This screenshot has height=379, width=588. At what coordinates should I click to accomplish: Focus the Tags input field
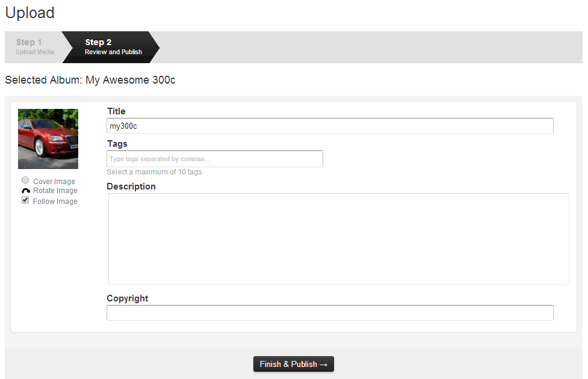[x=215, y=159]
